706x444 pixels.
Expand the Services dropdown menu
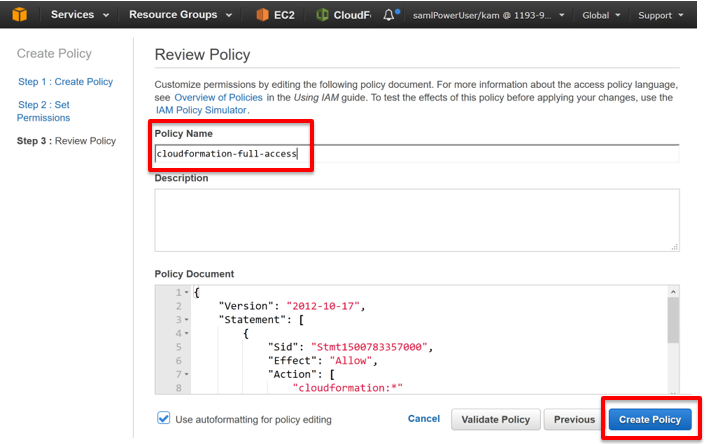click(x=80, y=15)
